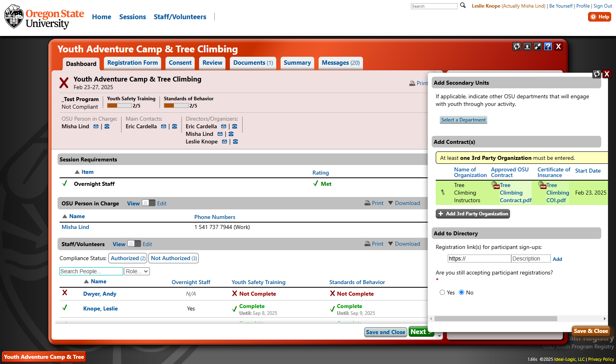Switch to the Registration Form tab
The image size is (616, 364).
pos(133,63)
